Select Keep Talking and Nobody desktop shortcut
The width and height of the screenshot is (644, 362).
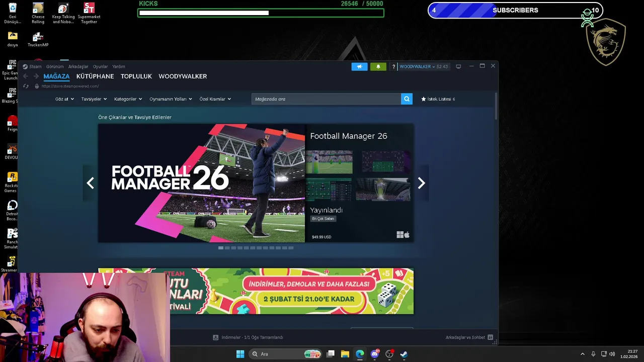click(x=63, y=13)
